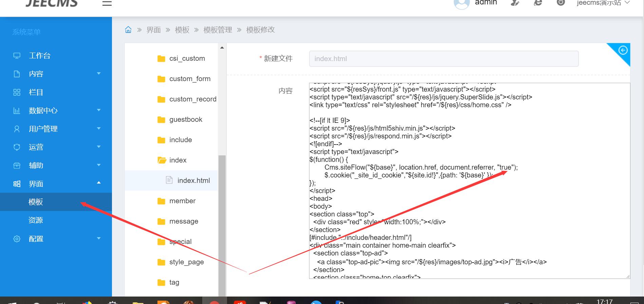
Task: Select index.html file in the tree
Action: pyautogui.click(x=193, y=180)
